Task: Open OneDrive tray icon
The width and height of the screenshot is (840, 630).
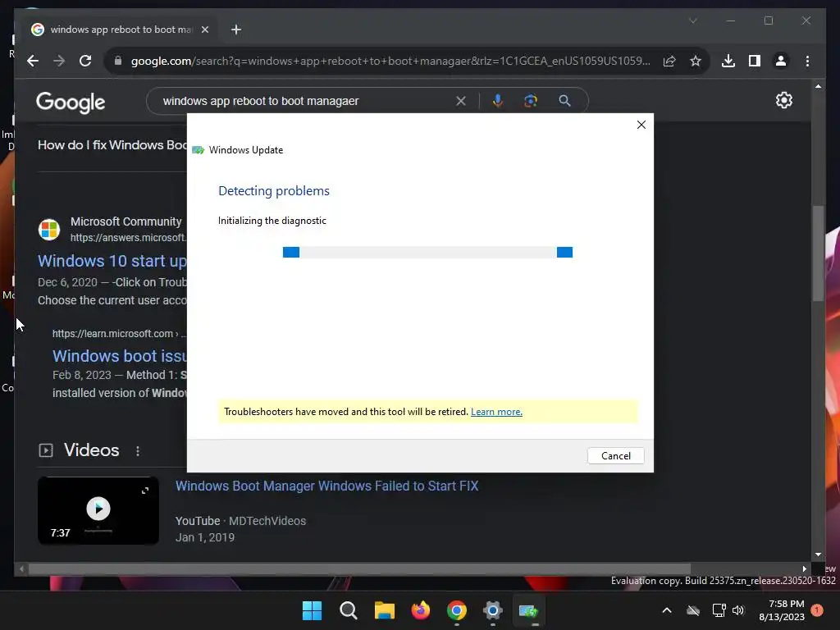Action: pyautogui.click(x=693, y=610)
